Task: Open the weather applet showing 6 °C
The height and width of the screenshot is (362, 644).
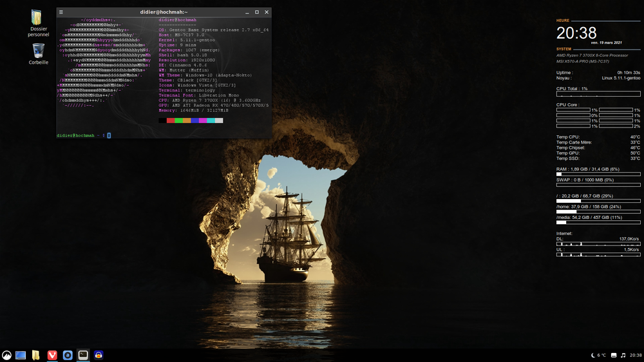Action: (x=598, y=355)
